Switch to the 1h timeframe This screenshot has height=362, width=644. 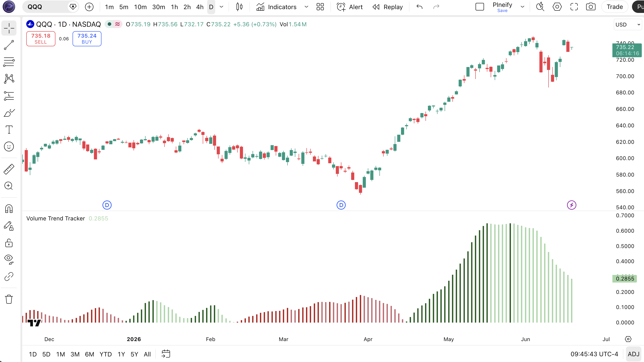click(174, 7)
